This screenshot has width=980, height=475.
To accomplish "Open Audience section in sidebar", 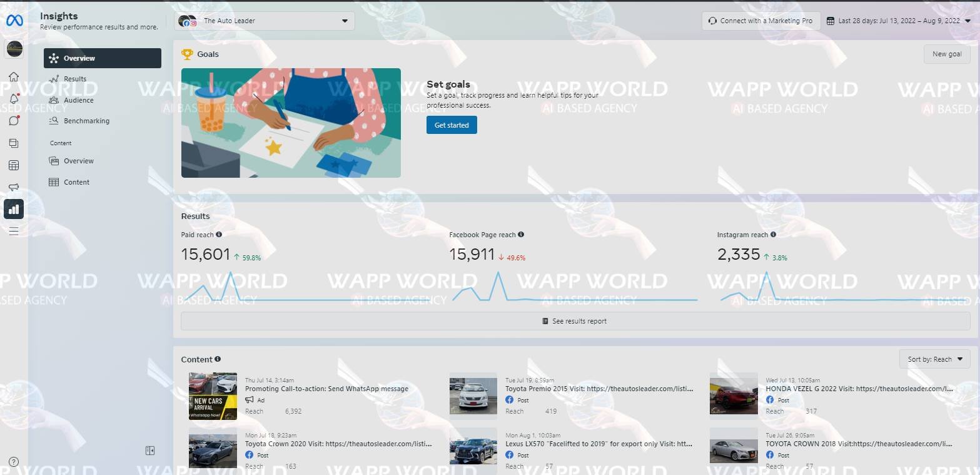I will (x=78, y=100).
